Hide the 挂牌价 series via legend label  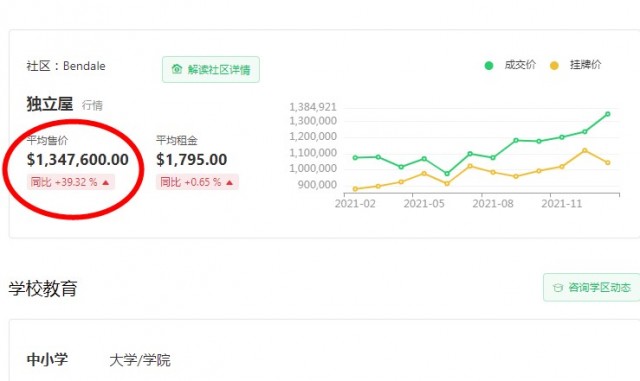point(585,65)
